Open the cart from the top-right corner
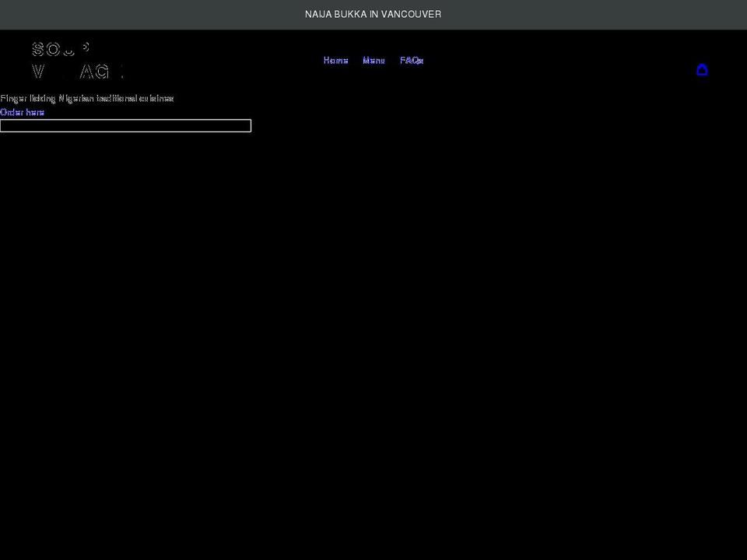 (703, 69)
